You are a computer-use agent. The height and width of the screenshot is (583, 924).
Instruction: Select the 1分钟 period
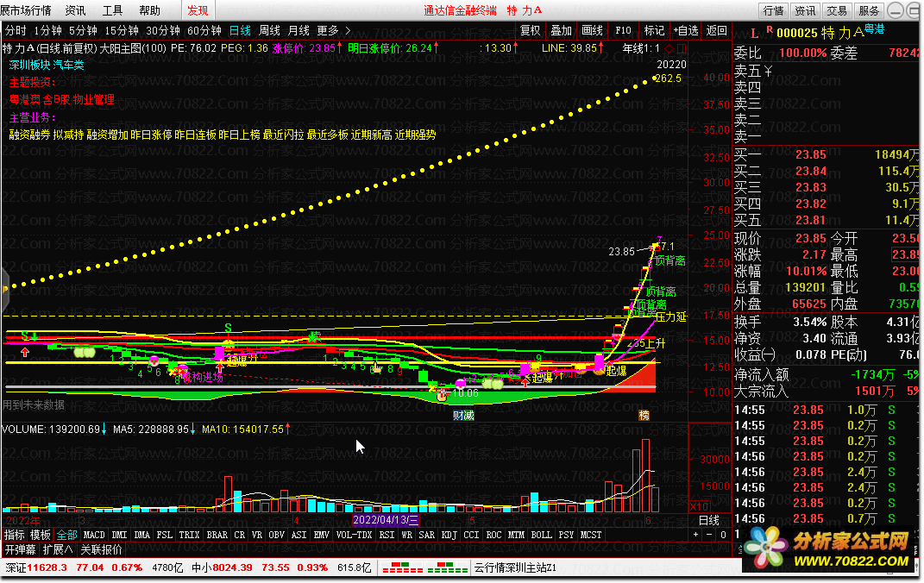point(47,31)
